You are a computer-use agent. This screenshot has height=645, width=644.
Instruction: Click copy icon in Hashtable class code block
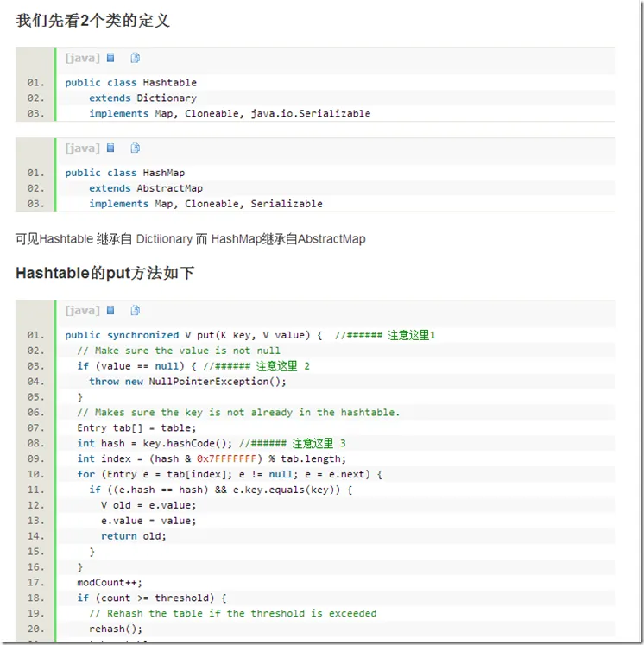135,58
